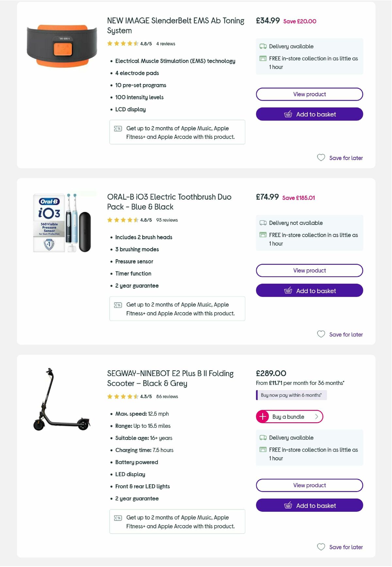
Task: Click the pink plus icon on Buy a bundle
Action: [263, 417]
